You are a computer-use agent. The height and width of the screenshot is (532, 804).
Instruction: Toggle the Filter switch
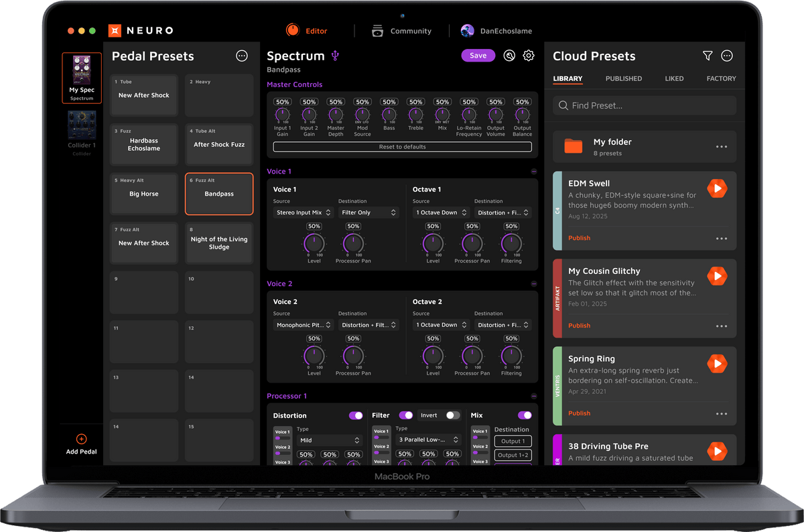[405, 415]
